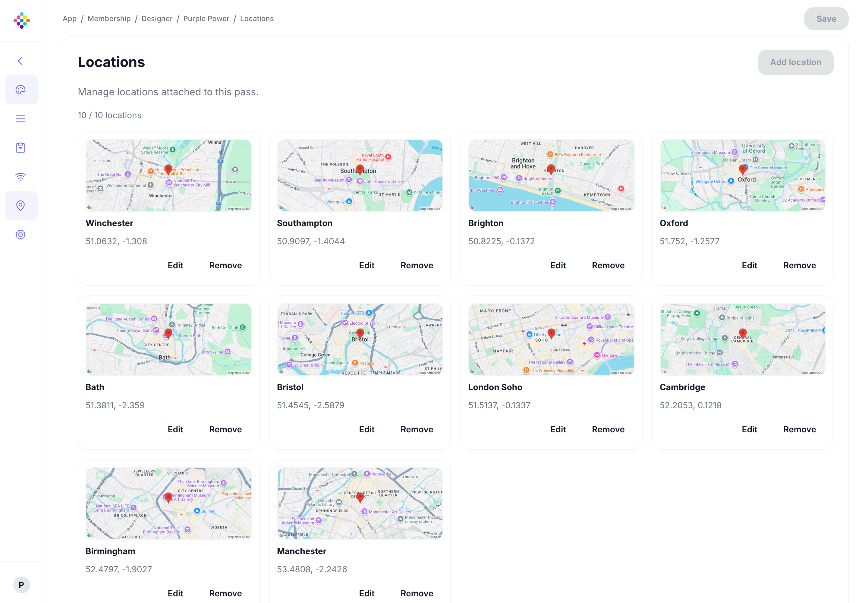Edit the Bath location
Screen dimensions: 868x603
click(x=175, y=429)
